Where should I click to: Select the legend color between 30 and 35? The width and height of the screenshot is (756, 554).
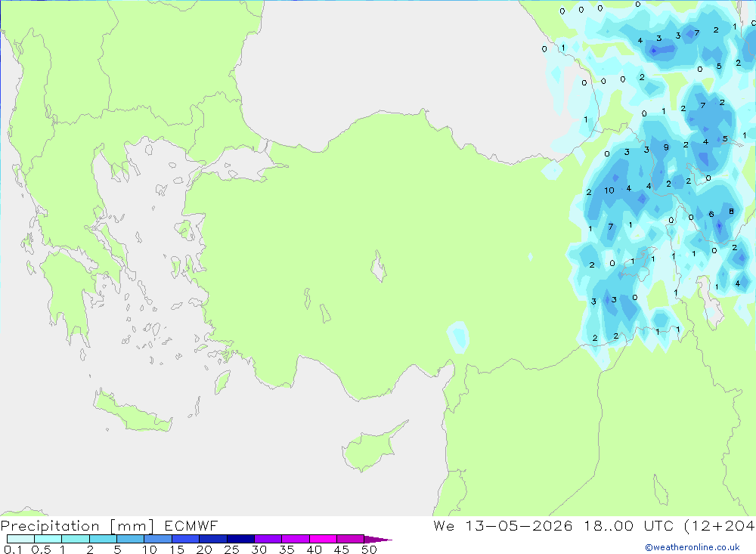pos(268,539)
